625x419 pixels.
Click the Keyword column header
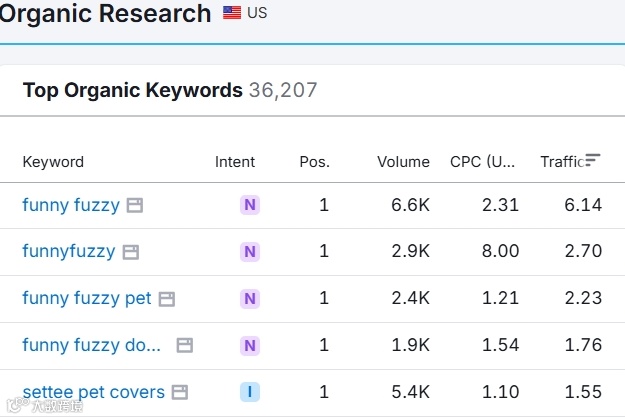(53, 162)
